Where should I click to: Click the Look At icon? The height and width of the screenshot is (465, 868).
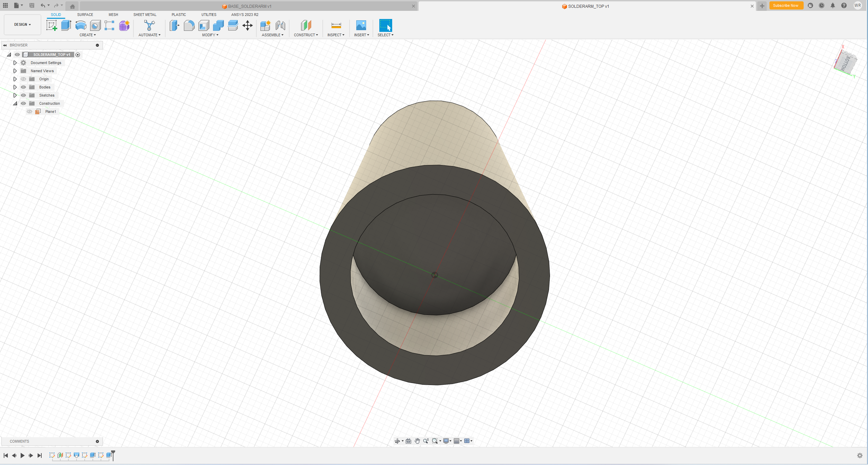408,441
